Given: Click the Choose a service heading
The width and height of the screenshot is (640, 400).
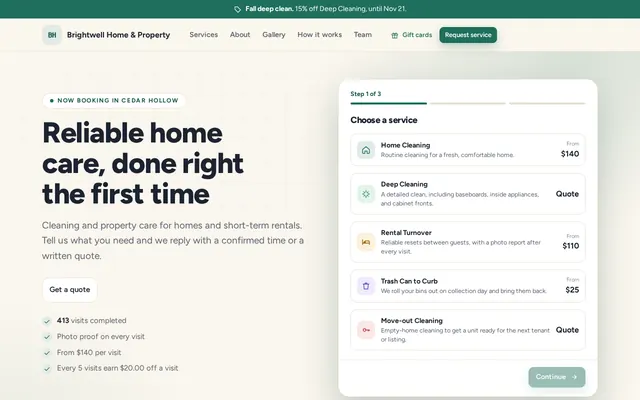Looking at the screenshot, I should click(x=384, y=120).
